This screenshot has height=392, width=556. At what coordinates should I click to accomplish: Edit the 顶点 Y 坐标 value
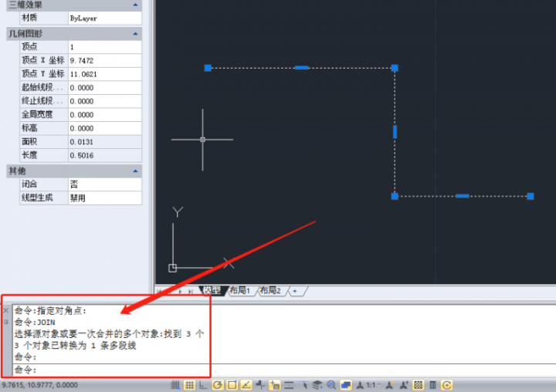105,74
